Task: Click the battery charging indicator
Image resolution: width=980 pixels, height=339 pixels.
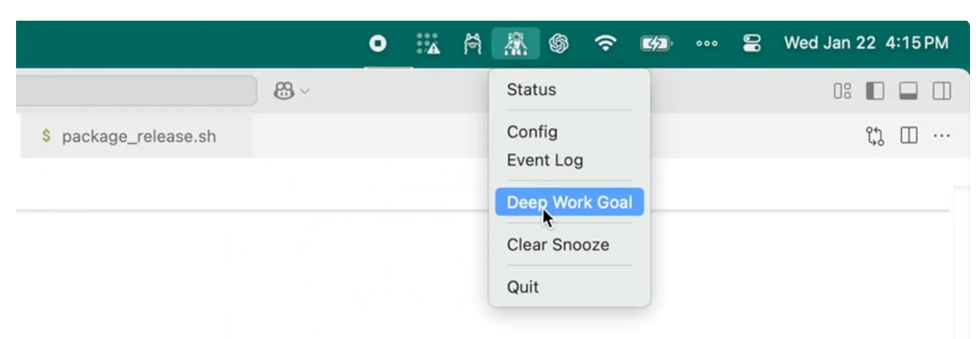Action: [x=656, y=44]
